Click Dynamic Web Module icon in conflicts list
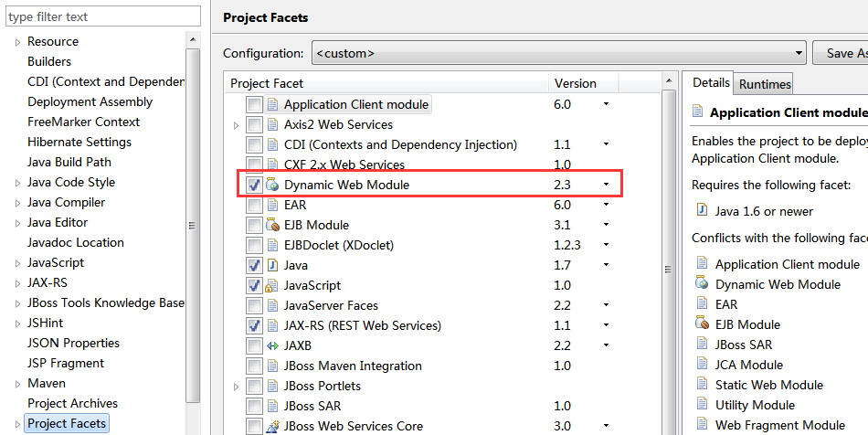Image resolution: width=868 pixels, height=435 pixels. [x=702, y=283]
